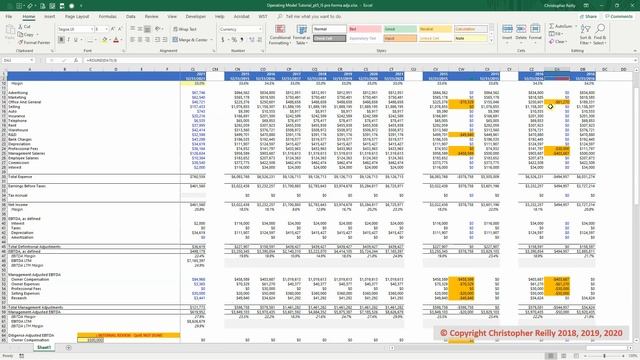640x360 pixels.
Task: Apply the Fill Color paint bucket
Action: point(104,40)
